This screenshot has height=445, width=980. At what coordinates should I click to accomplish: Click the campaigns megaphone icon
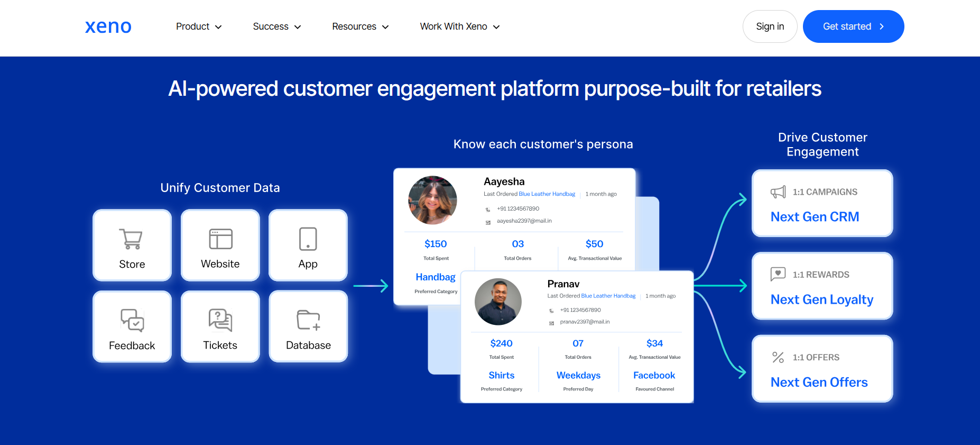[778, 192]
